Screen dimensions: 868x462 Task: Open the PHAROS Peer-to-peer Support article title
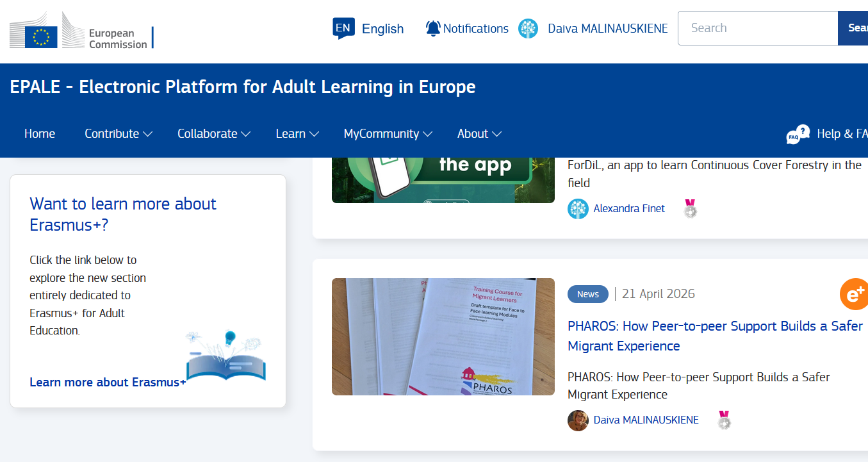pyautogui.click(x=715, y=336)
